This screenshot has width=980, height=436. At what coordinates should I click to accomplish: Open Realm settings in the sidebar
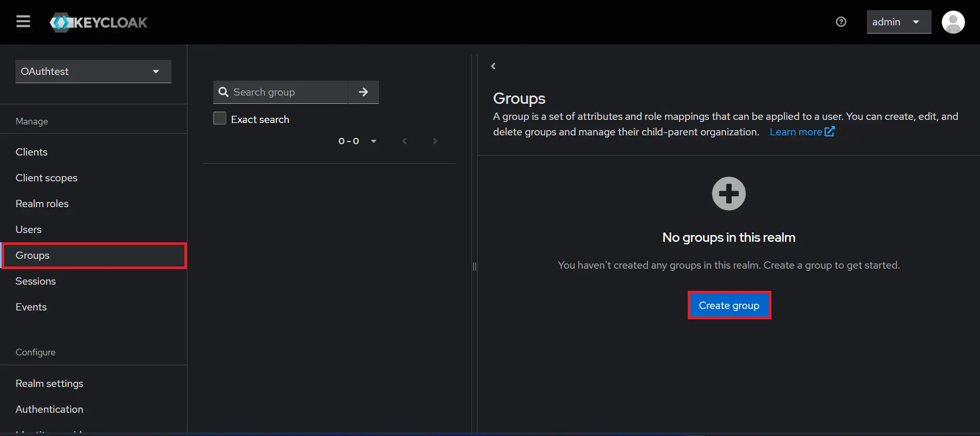[93, 383]
